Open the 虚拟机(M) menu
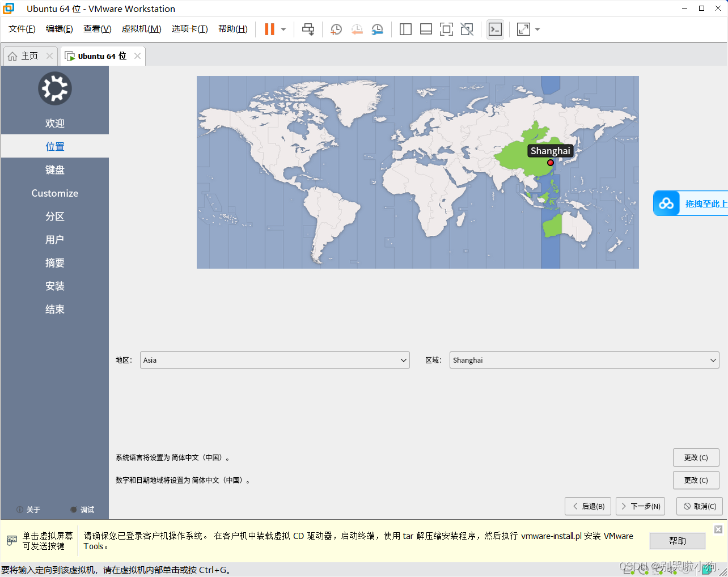728x577 pixels. (x=141, y=29)
